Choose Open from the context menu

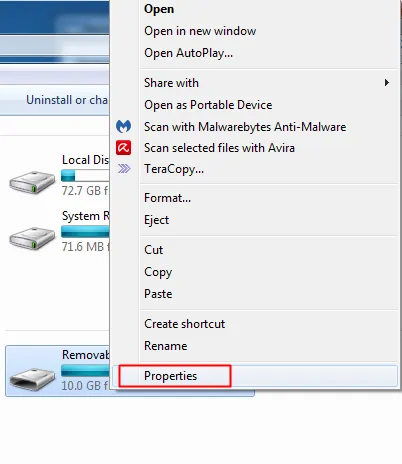click(159, 9)
